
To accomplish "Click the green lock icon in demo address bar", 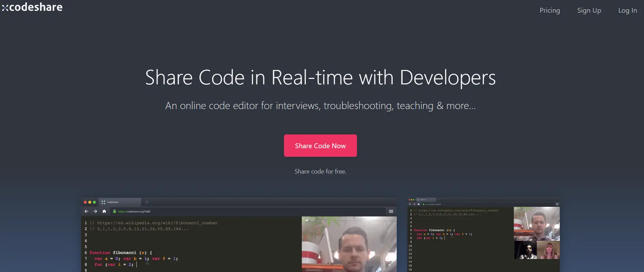I will click(x=114, y=211).
